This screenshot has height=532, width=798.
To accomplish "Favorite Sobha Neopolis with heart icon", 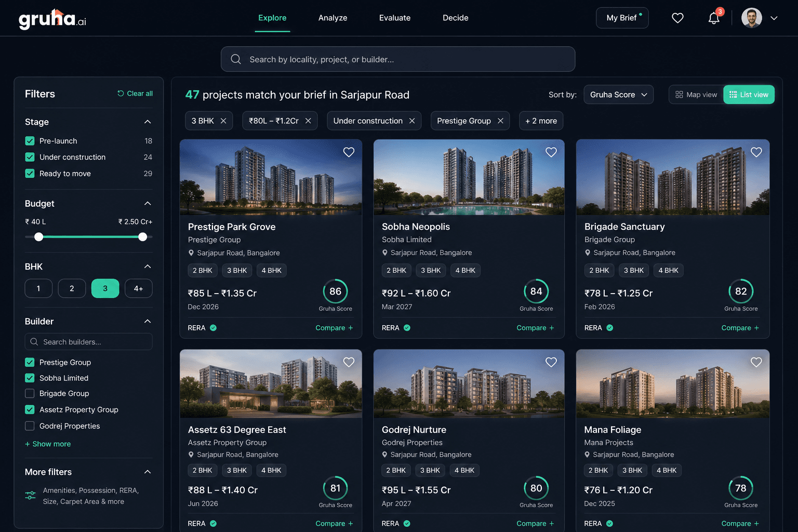I will [x=551, y=152].
